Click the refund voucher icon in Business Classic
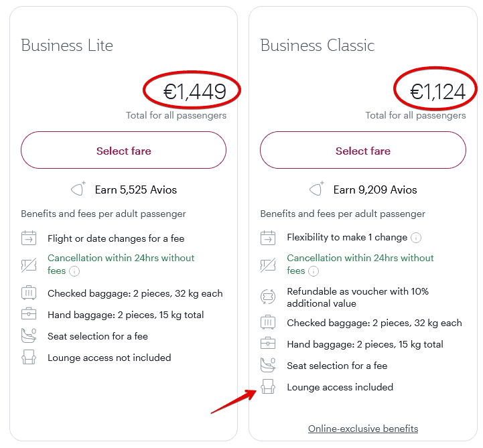Viewport: 483px width, 448px height. point(268,297)
